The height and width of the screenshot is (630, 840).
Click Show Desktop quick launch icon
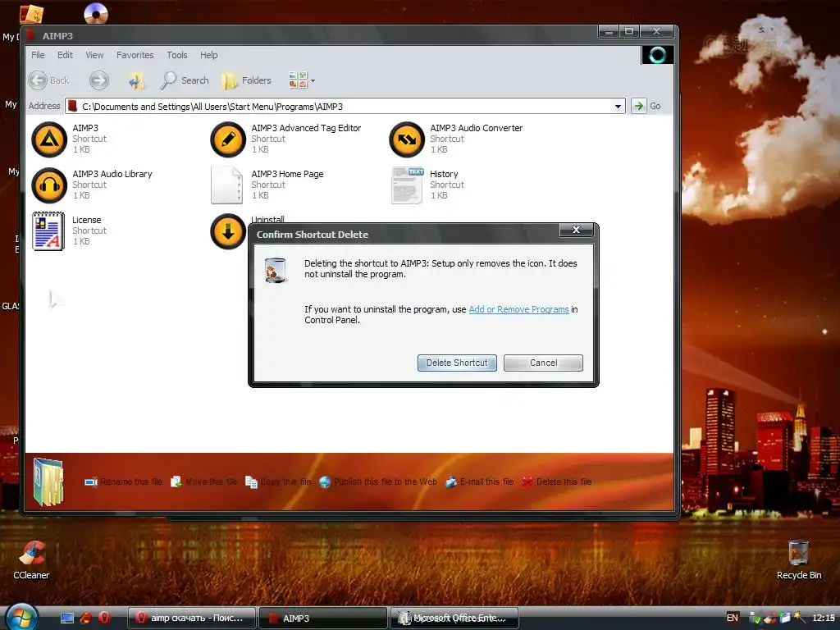[x=67, y=618]
